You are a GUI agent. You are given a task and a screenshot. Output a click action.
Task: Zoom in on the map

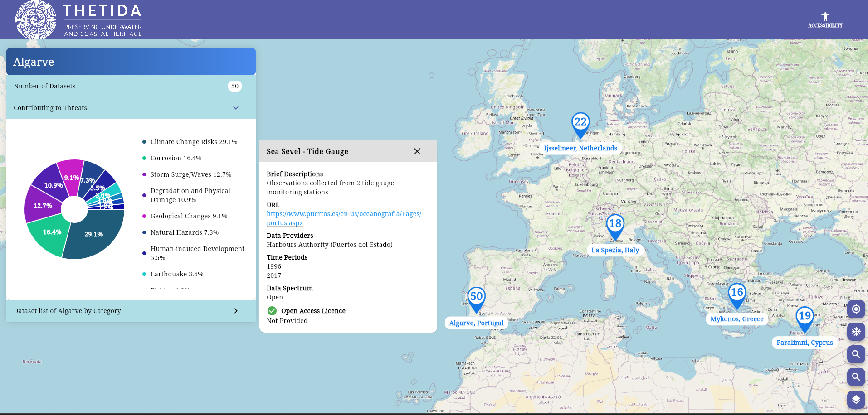pos(856,354)
